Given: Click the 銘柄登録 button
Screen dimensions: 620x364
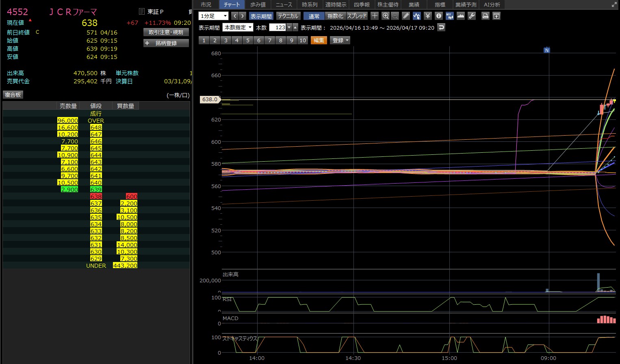Looking at the screenshot, I should [166, 43].
